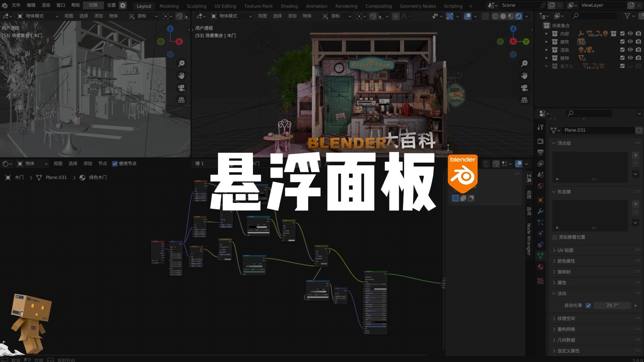Select wireframe viewport shading mode

click(x=495, y=16)
